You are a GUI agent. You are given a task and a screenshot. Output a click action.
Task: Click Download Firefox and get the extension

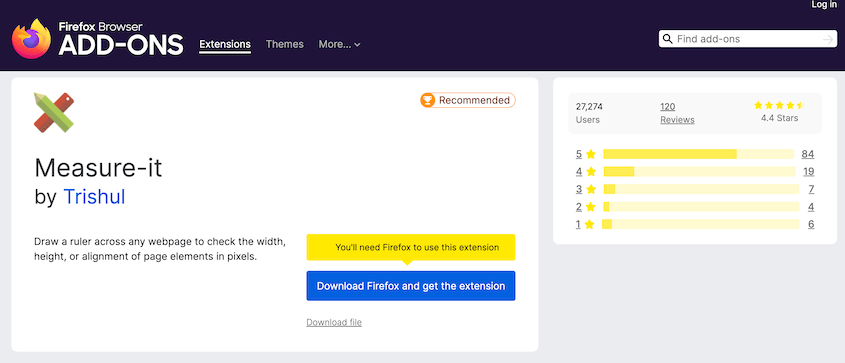[411, 286]
